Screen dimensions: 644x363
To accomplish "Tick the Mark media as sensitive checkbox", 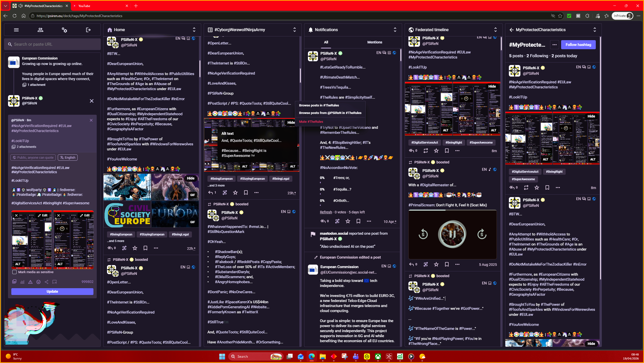I will [x=15, y=272].
